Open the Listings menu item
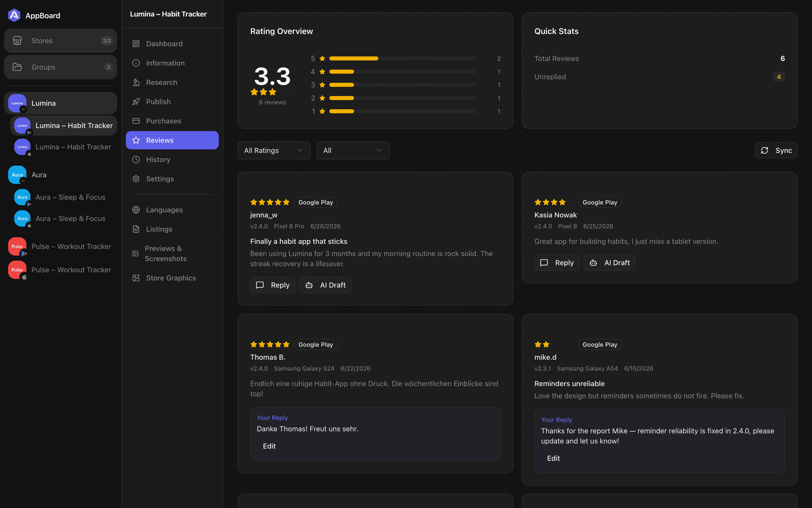The height and width of the screenshot is (508, 812). [x=172, y=229]
